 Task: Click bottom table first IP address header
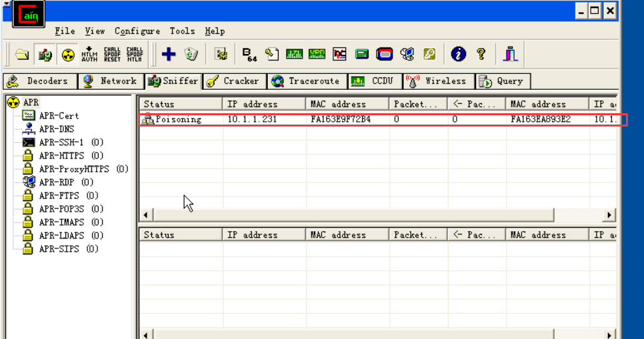tap(264, 234)
